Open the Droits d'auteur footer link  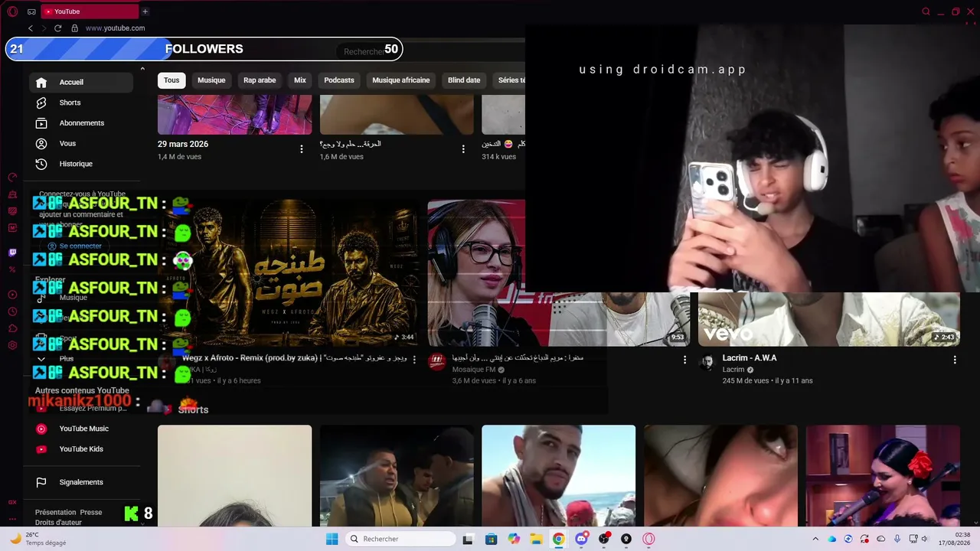click(x=58, y=523)
